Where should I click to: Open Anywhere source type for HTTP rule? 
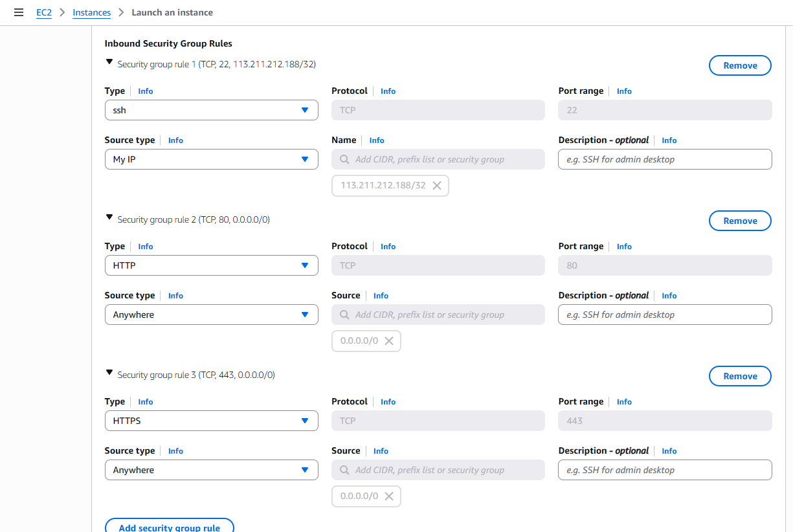coord(211,315)
